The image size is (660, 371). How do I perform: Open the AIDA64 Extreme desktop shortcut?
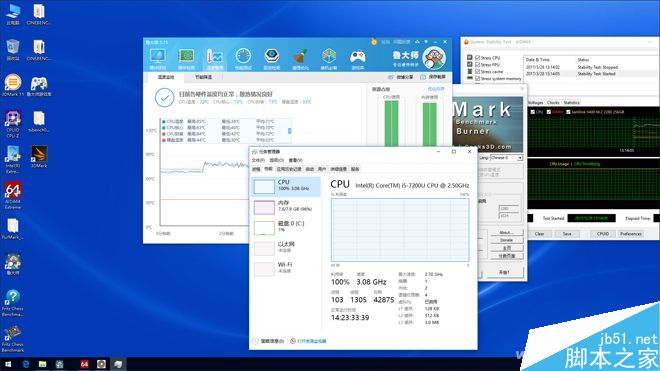pyautogui.click(x=13, y=195)
